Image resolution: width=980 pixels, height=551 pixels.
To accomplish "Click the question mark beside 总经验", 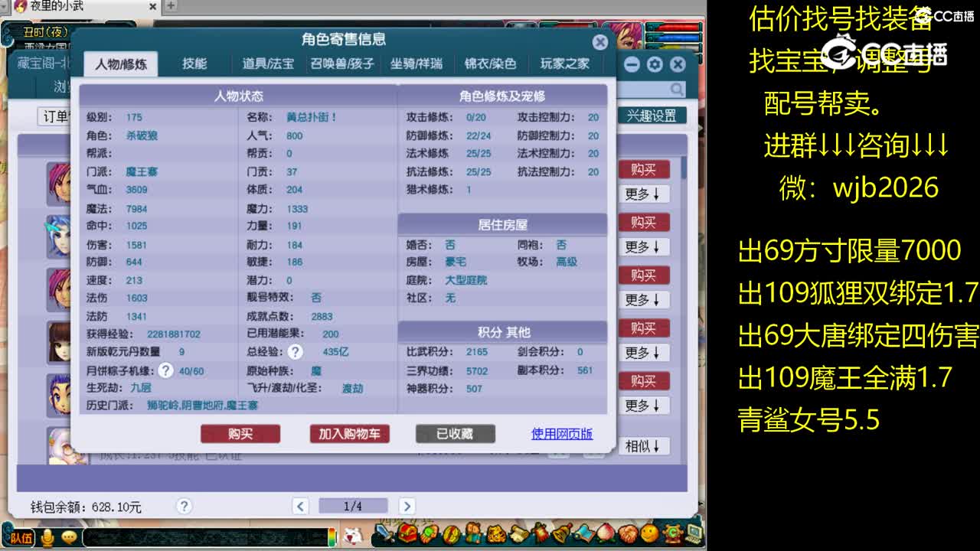I will 296,351.
